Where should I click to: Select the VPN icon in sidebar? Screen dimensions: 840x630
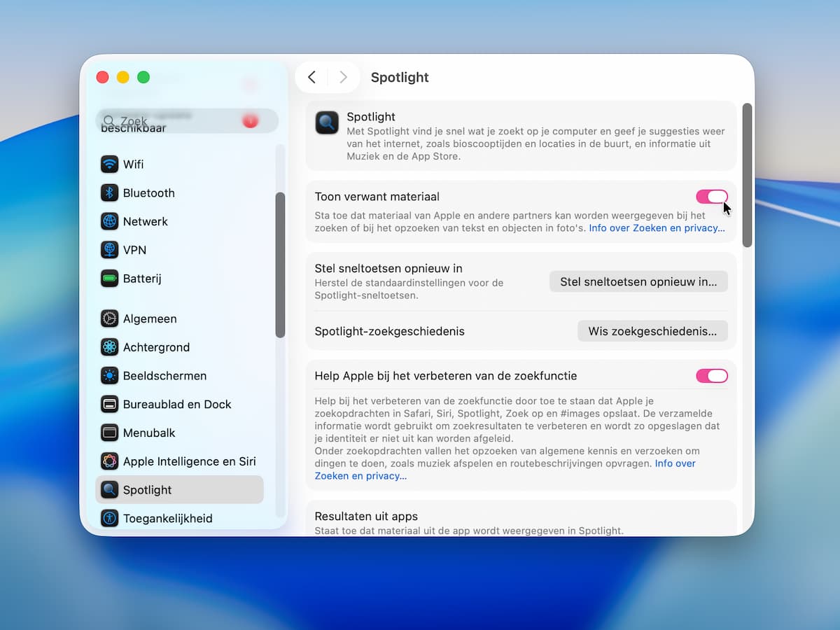pyautogui.click(x=109, y=250)
